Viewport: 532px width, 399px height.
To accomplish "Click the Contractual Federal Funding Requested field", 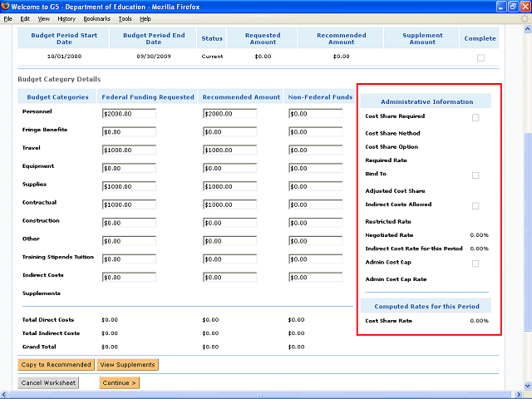I will [129, 204].
